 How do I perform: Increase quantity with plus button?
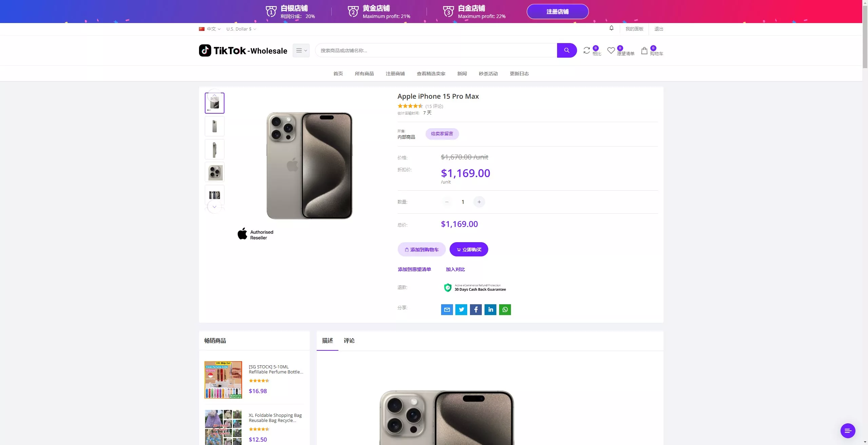[x=479, y=202]
